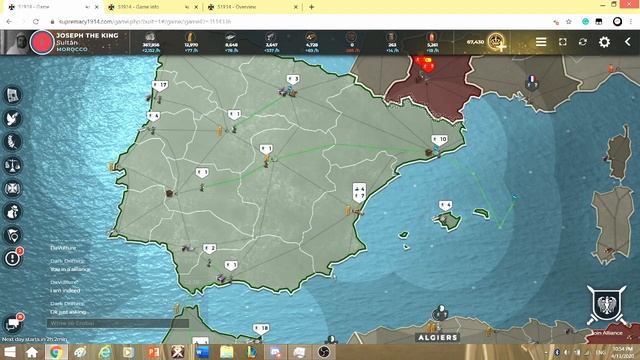Image resolution: width=640 pixels, height=360 pixels.
Task: Collapse the top bar with left chevron
Action: point(628,42)
